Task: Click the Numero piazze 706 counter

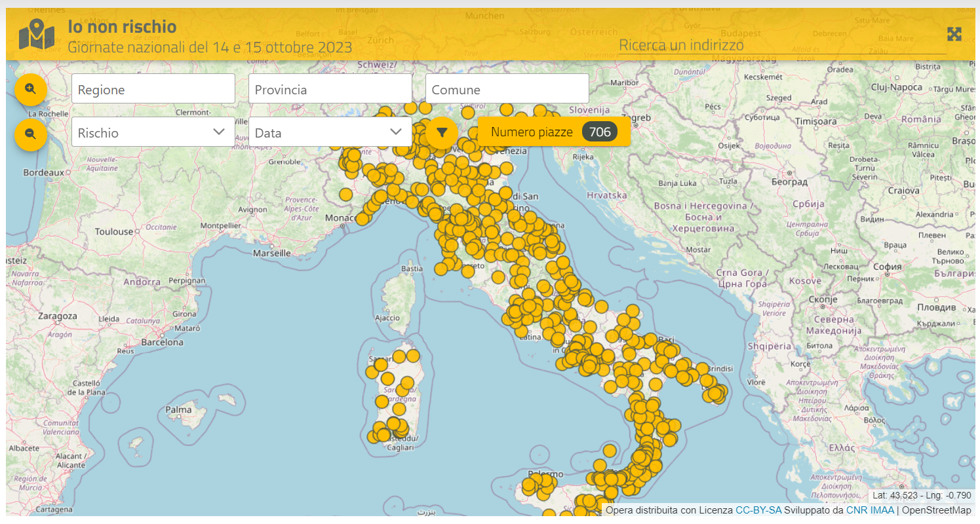Action: (x=553, y=132)
